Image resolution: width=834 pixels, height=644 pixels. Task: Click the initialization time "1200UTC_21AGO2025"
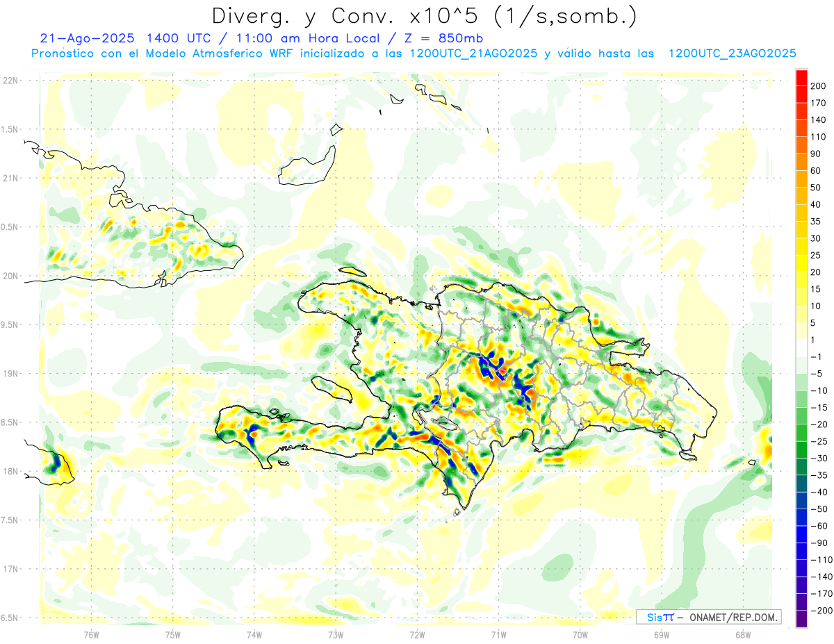click(473, 53)
